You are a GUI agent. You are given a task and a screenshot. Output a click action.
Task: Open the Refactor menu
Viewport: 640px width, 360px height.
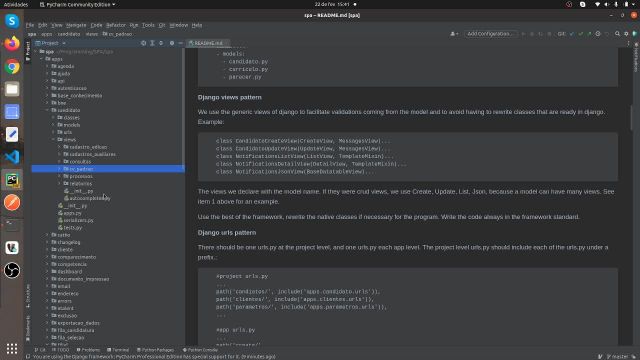[x=116, y=25]
